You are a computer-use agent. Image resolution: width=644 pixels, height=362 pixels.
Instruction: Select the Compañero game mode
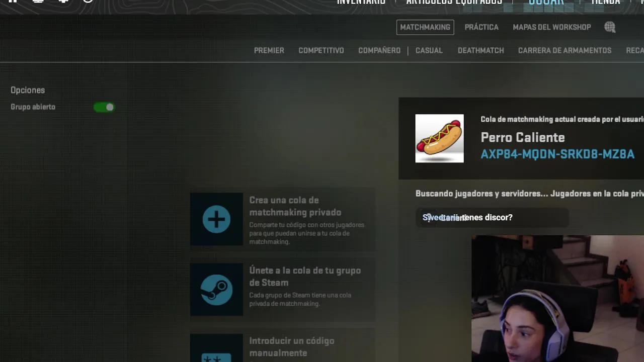coord(379,50)
